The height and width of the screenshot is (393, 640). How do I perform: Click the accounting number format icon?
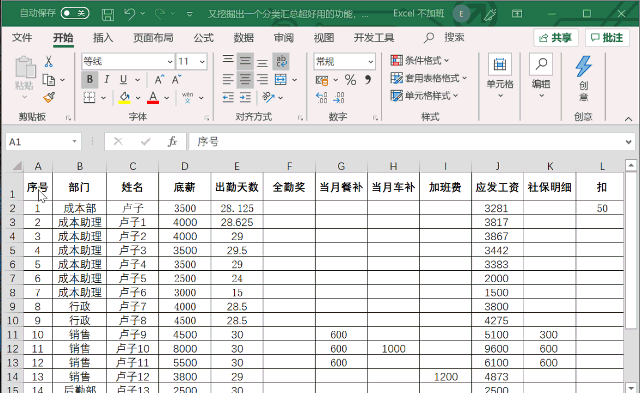click(322, 80)
